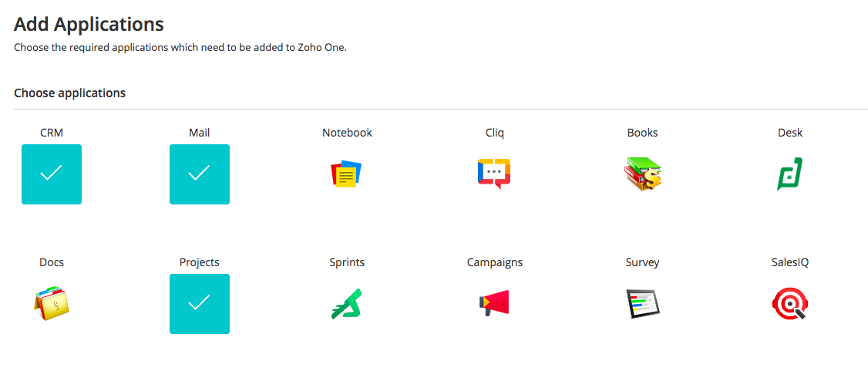Select the Notebook application icon
This screenshot has height=368, width=868.
[x=347, y=174]
